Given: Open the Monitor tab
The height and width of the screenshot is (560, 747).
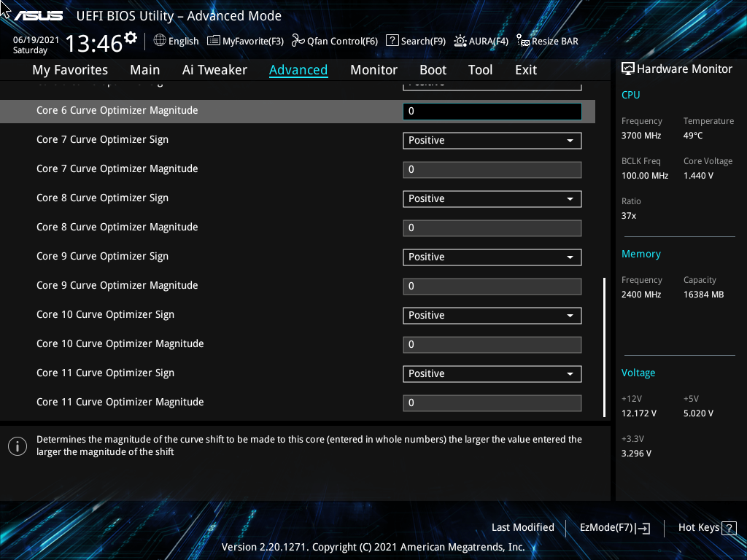Looking at the screenshot, I should [x=373, y=70].
